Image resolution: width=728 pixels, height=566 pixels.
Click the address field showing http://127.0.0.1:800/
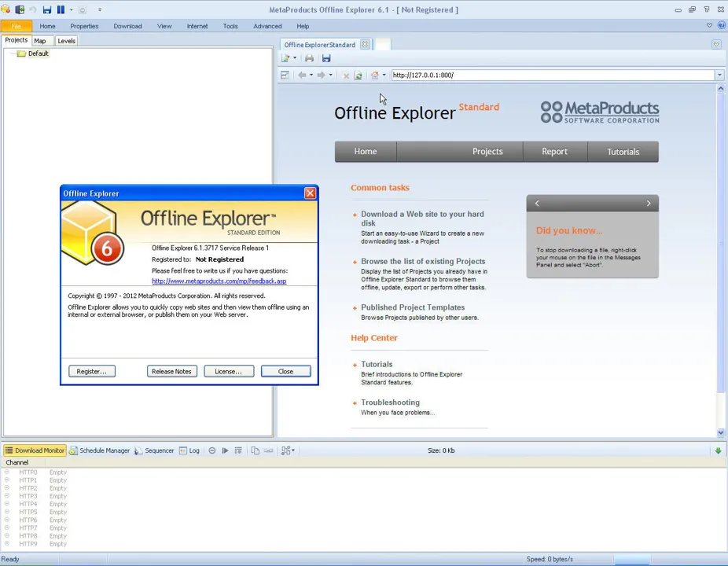click(553, 75)
